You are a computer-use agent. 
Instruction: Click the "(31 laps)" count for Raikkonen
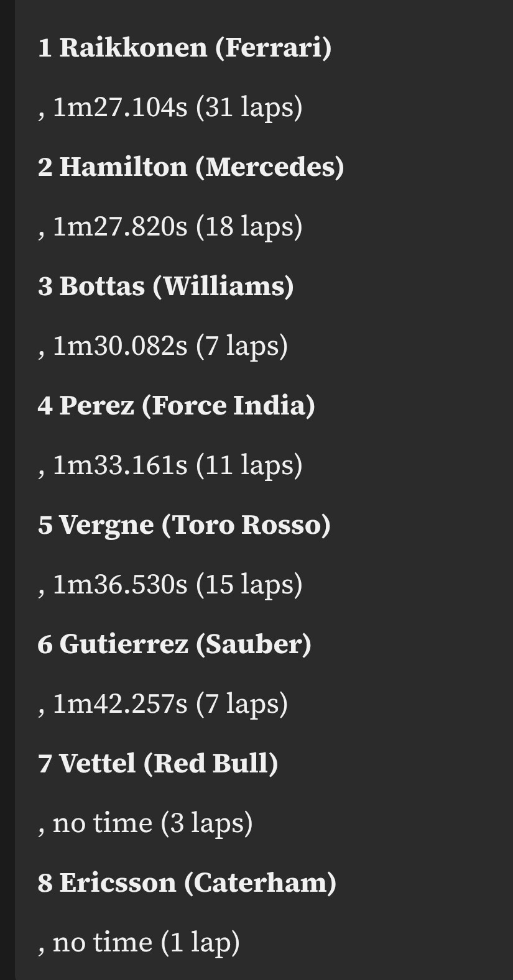249,108
